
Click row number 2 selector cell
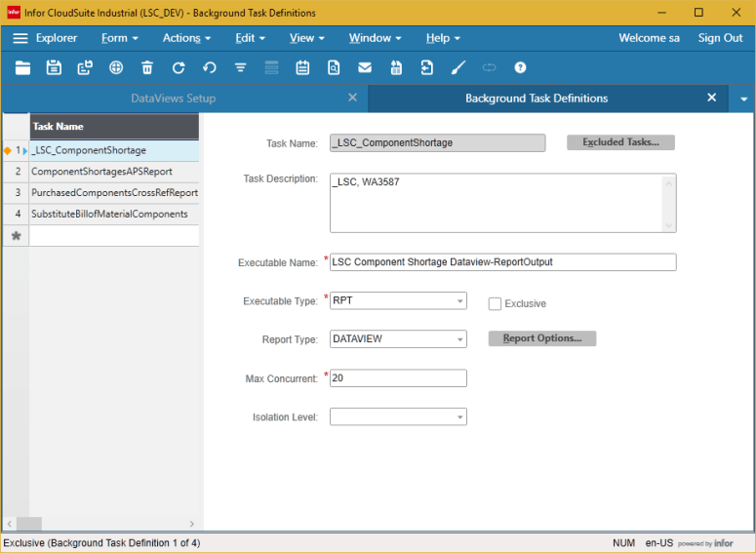[x=17, y=172]
